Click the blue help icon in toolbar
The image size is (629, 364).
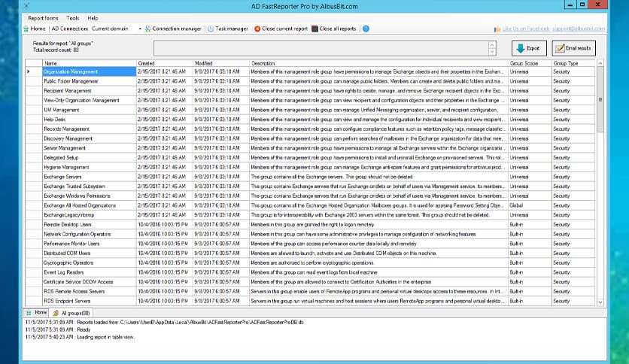(366, 29)
